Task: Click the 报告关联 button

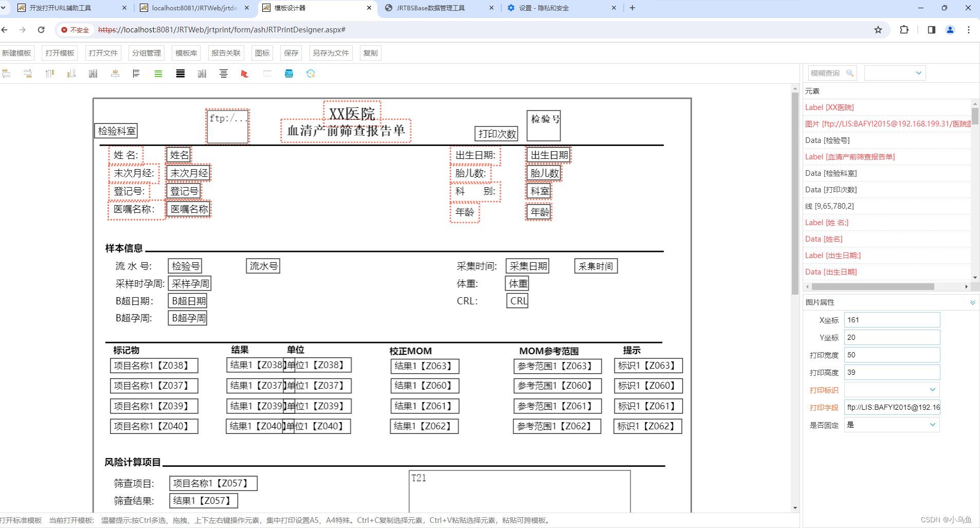Action: [x=226, y=53]
